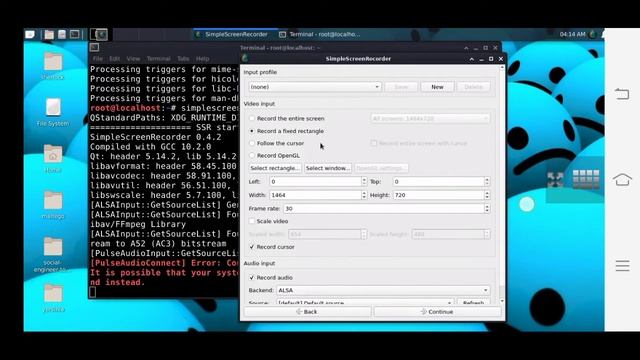Select Record the entire screen

(287, 118)
